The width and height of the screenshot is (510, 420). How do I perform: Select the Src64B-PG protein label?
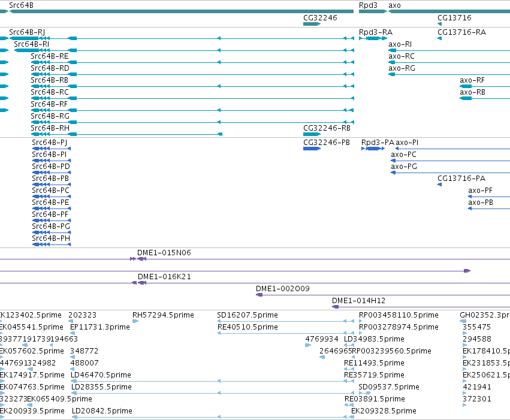tap(51, 226)
